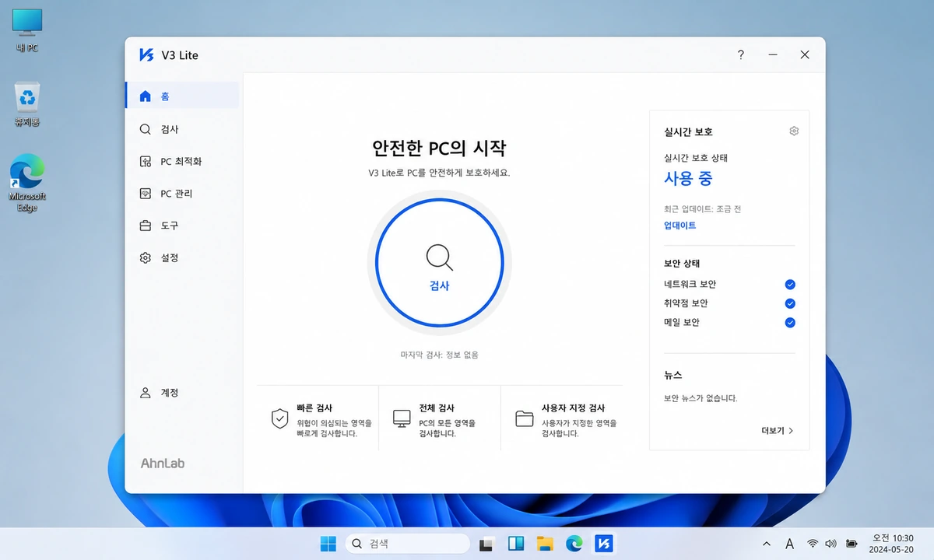Click the 사용 중 protection status
The width and height of the screenshot is (934, 560).
(x=688, y=178)
